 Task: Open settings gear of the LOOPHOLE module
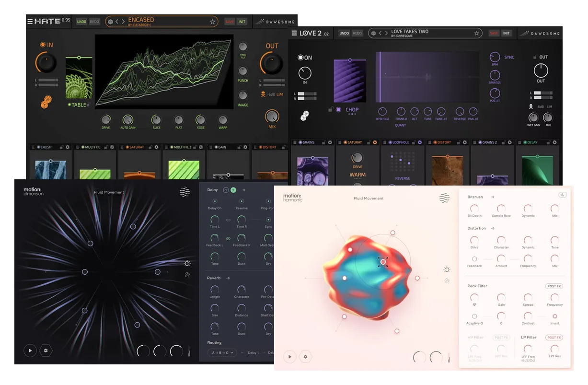pyautogui.click(x=420, y=142)
